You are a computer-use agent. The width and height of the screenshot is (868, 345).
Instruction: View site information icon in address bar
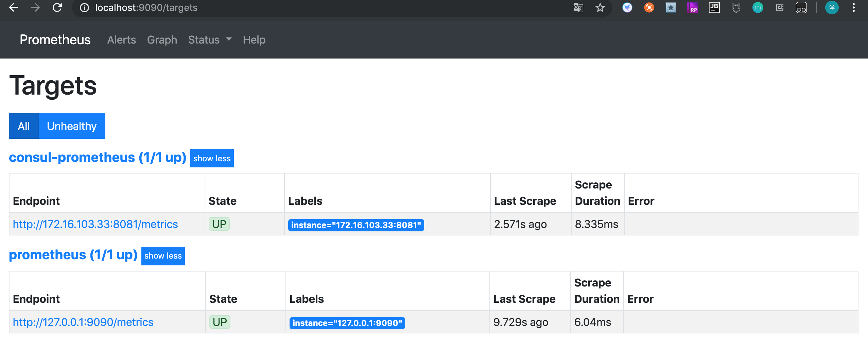(84, 7)
